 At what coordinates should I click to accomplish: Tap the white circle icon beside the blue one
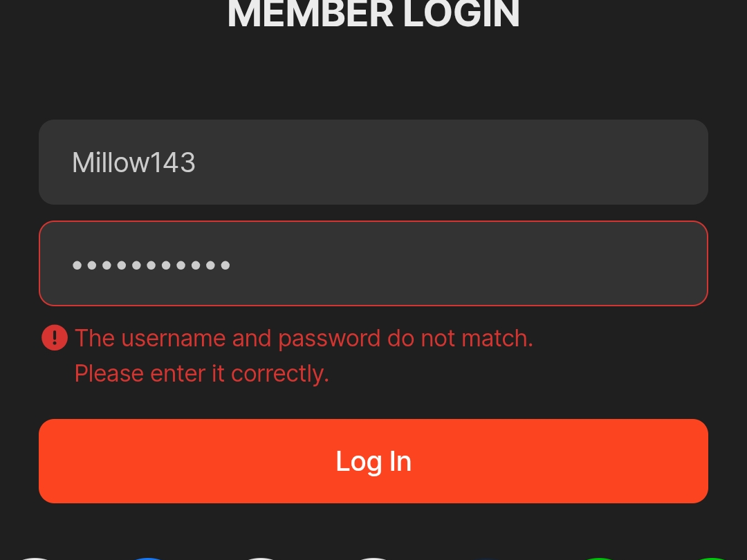click(x=261, y=557)
